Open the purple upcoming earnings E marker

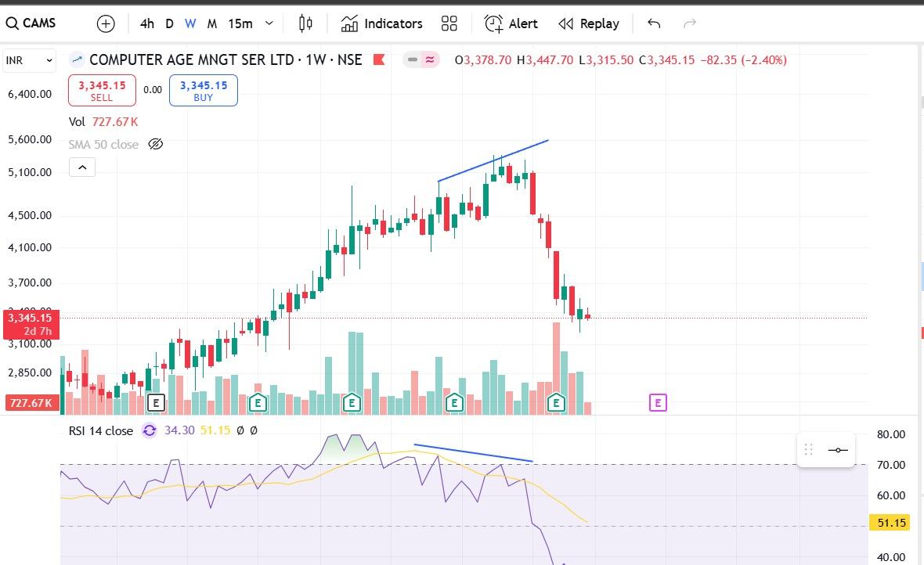click(658, 403)
